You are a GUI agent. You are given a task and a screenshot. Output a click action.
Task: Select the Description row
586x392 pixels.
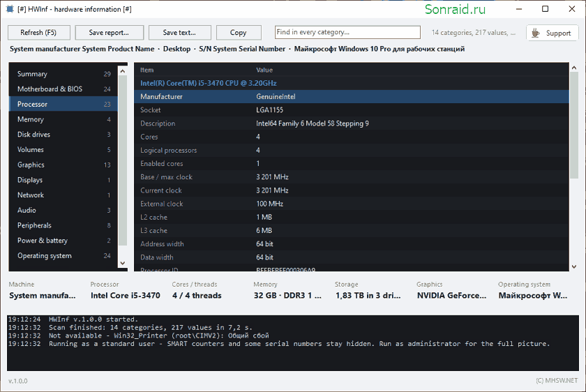tap(352, 123)
